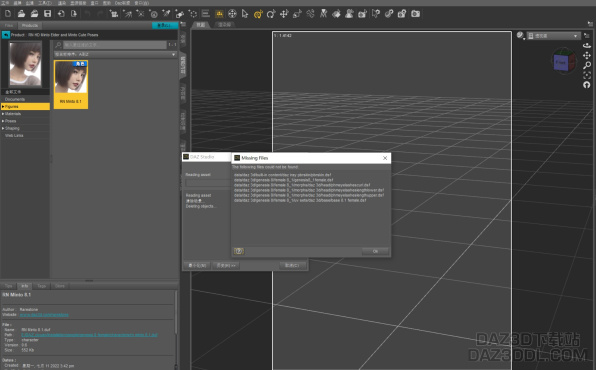The height and width of the screenshot is (370, 596).
Task: Select the Translate move tool
Action: [x=284, y=14]
